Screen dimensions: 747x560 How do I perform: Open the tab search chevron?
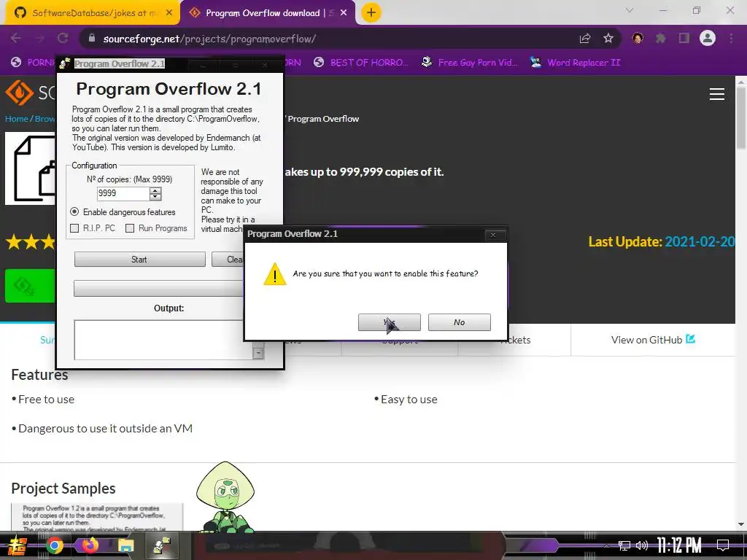pyautogui.click(x=630, y=10)
